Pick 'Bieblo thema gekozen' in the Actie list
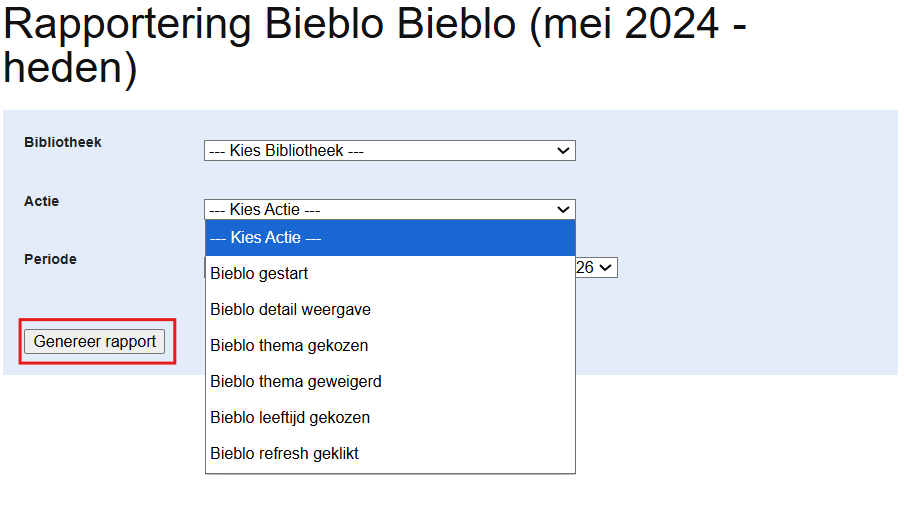913x532 pixels. pyautogui.click(x=289, y=346)
